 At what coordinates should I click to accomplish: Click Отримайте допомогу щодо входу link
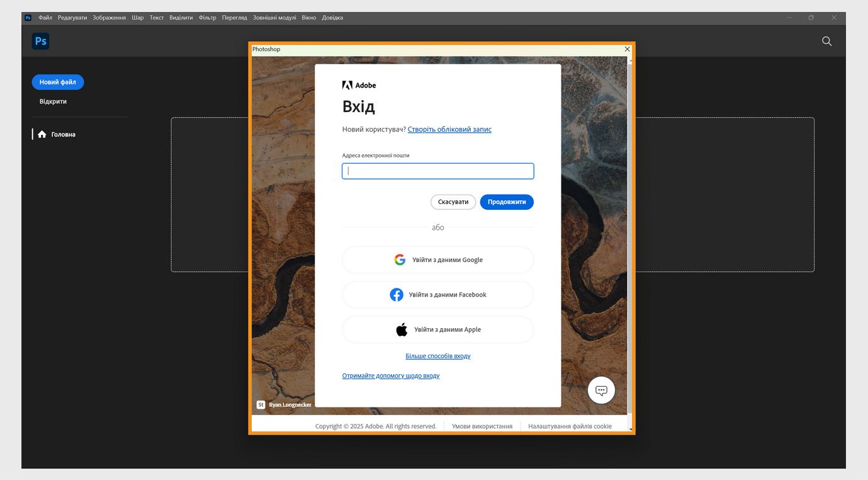(391, 375)
